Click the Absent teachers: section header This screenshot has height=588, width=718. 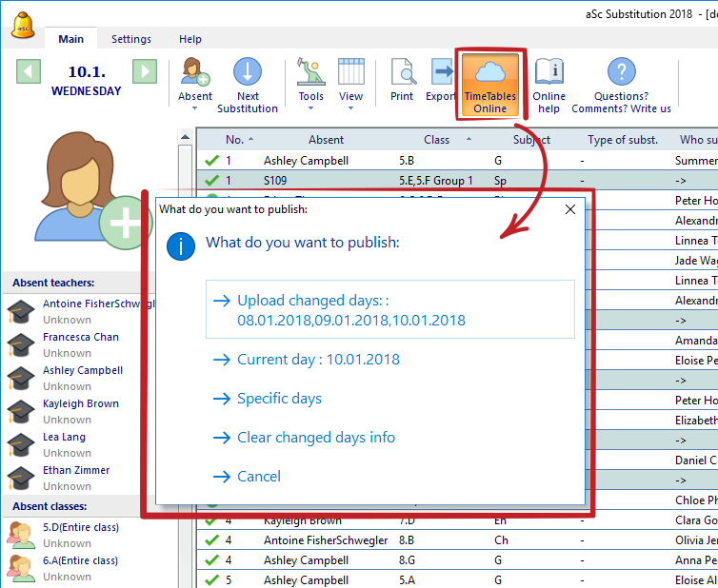pyautogui.click(x=53, y=283)
